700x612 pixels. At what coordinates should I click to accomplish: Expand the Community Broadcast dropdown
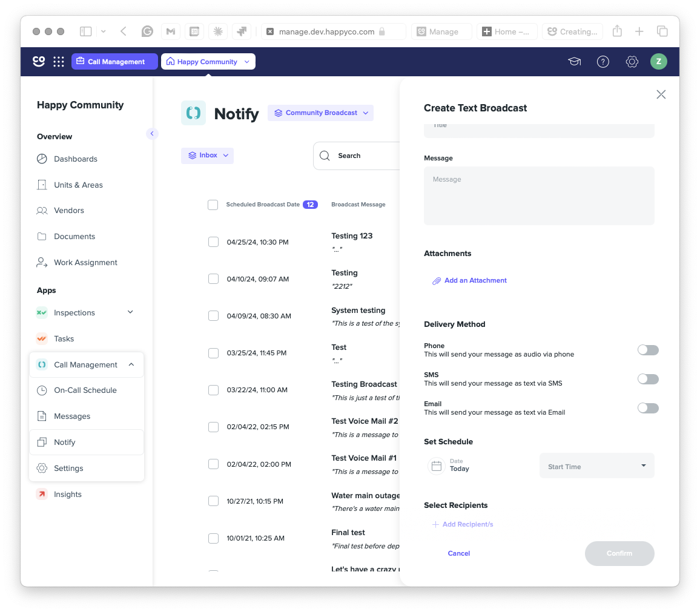[x=320, y=113]
